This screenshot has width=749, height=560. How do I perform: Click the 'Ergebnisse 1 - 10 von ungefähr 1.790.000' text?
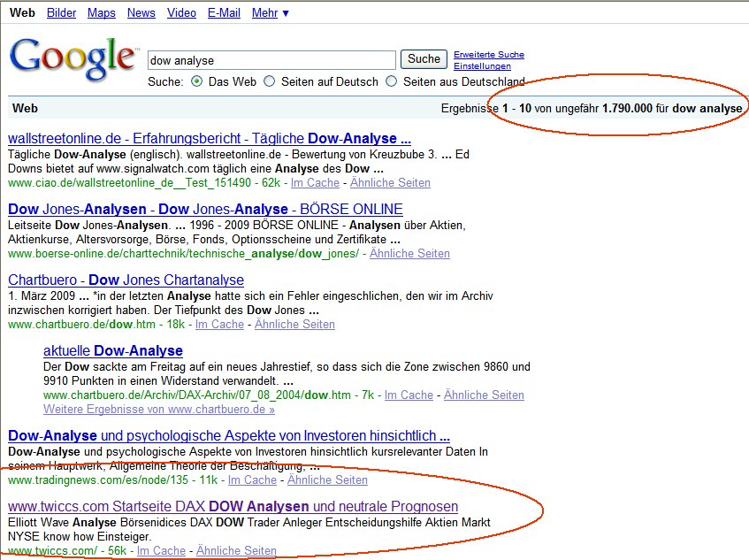click(x=546, y=109)
